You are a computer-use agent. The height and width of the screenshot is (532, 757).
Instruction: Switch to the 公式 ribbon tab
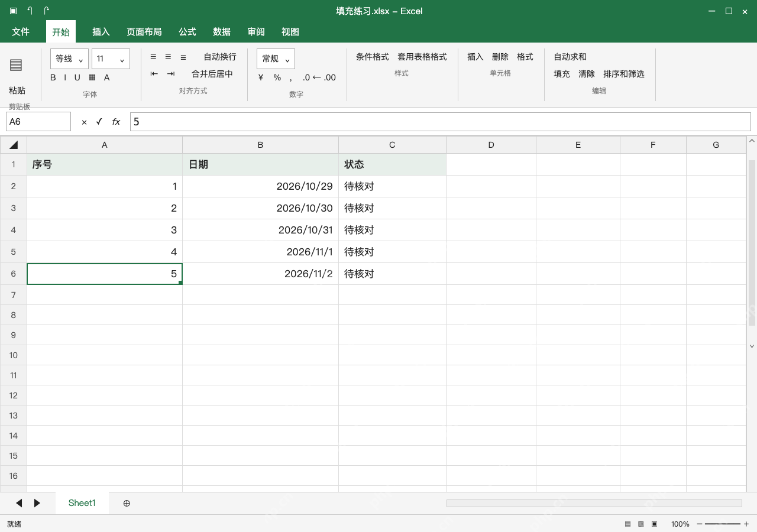[x=187, y=32]
